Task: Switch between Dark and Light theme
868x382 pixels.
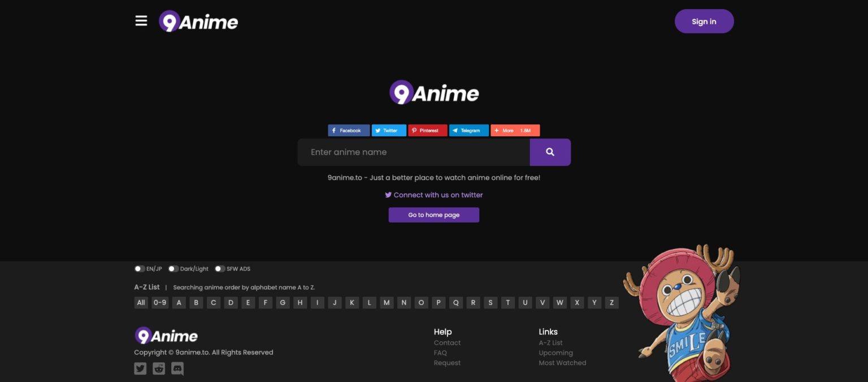Action: (173, 268)
